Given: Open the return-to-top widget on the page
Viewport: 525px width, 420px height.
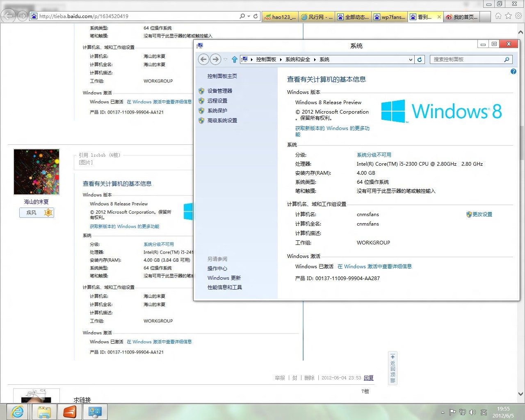Looking at the screenshot, I should [x=393, y=368].
